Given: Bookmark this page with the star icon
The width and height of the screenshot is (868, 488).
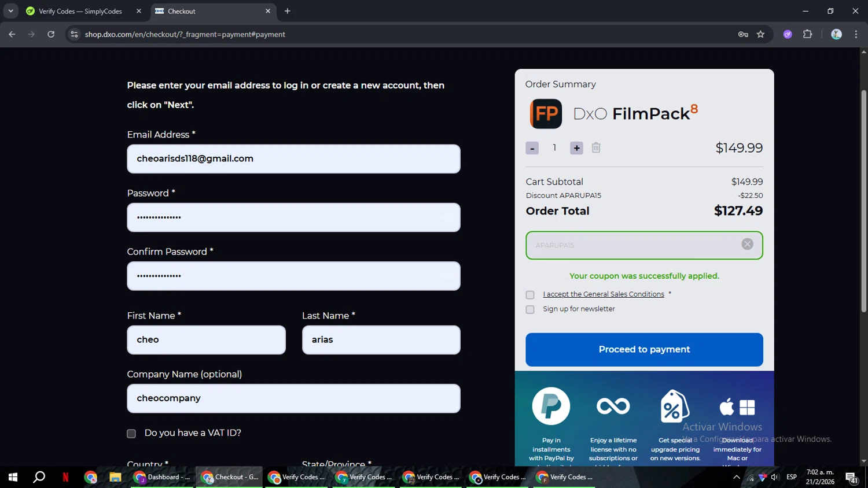Looking at the screenshot, I should [x=761, y=34].
